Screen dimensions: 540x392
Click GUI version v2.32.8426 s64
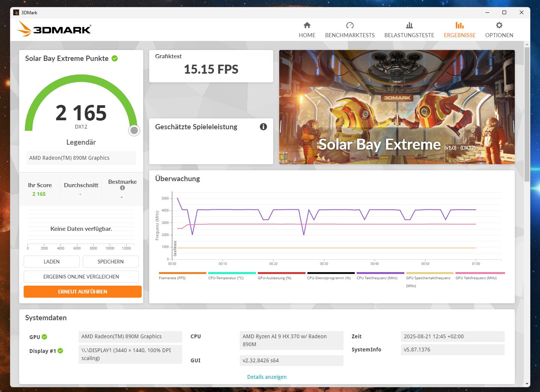[x=292, y=360]
